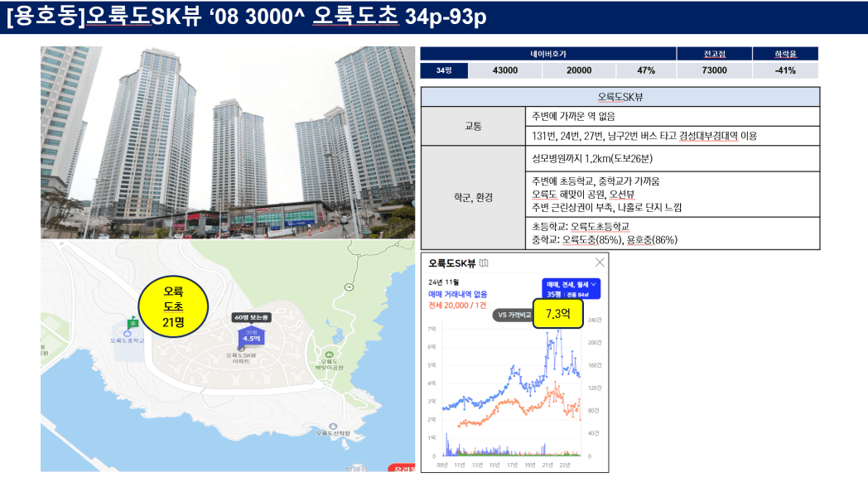868x487 pixels.
Task: Close the 오륙도SK뷰 price chart panel
Action: point(600,263)
